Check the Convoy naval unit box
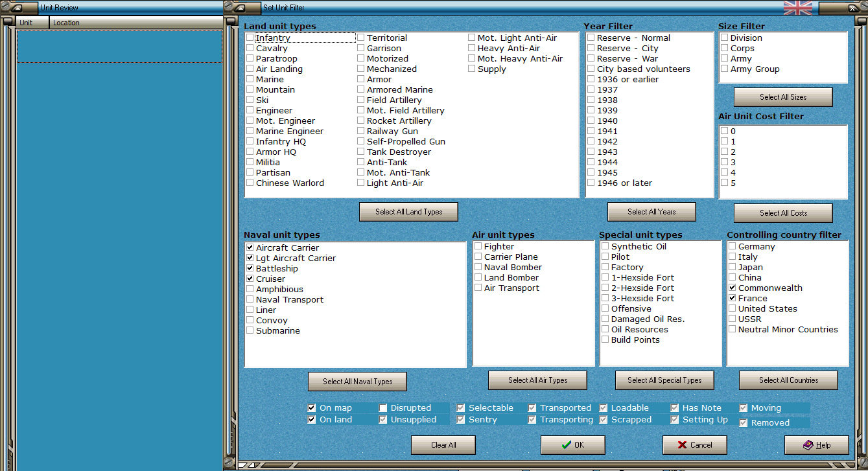Image resolution: width=868 pixels, height=471 pixels. tap(250, 320)
